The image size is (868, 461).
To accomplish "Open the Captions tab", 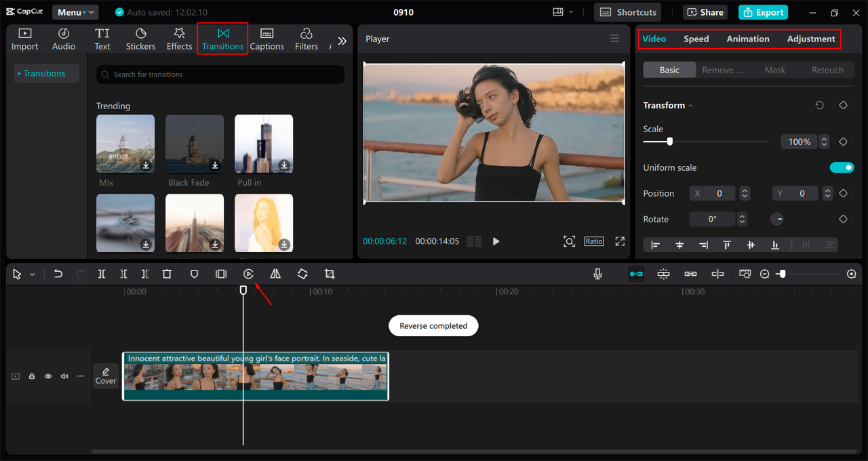I will (267, 39).
